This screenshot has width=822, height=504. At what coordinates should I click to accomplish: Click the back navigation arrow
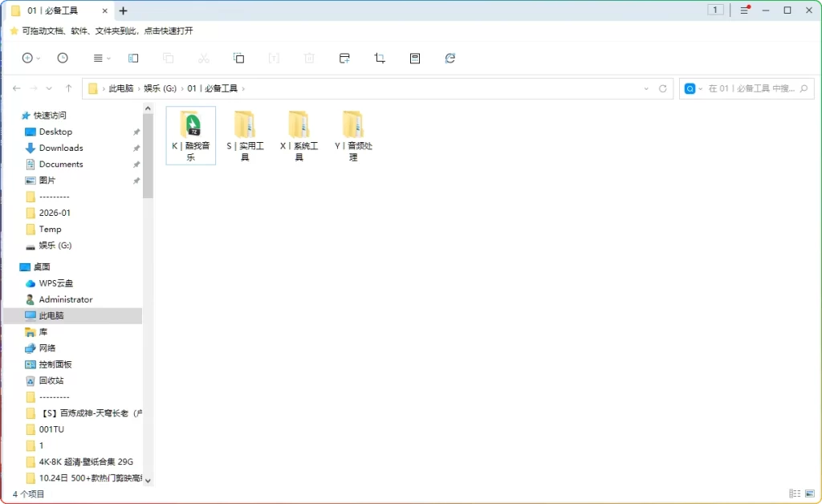point(16,88)
